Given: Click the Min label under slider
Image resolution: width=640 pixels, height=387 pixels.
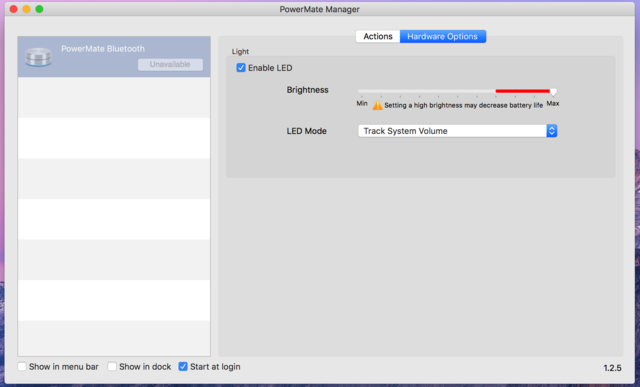Looking at the screenshot, I should (x=362, y=103).
